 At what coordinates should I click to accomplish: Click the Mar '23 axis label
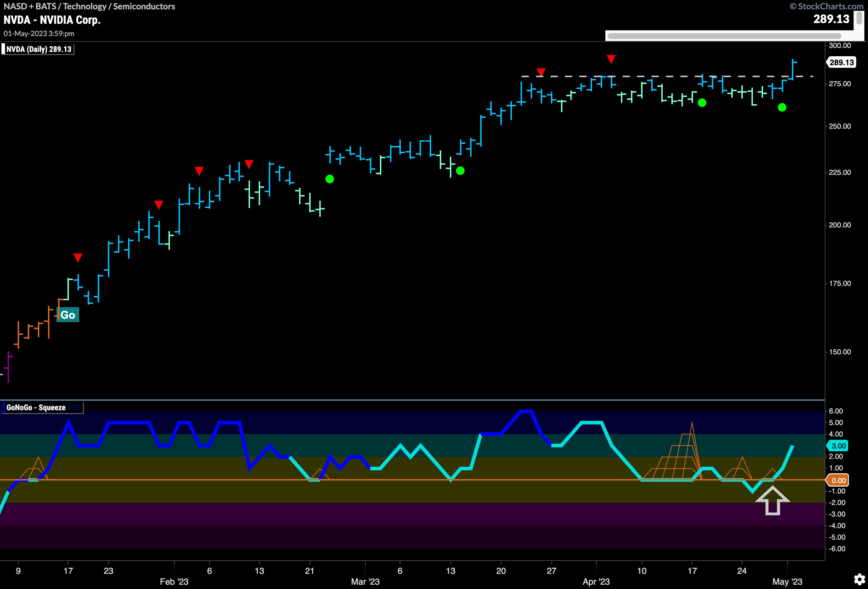point(365,581)
